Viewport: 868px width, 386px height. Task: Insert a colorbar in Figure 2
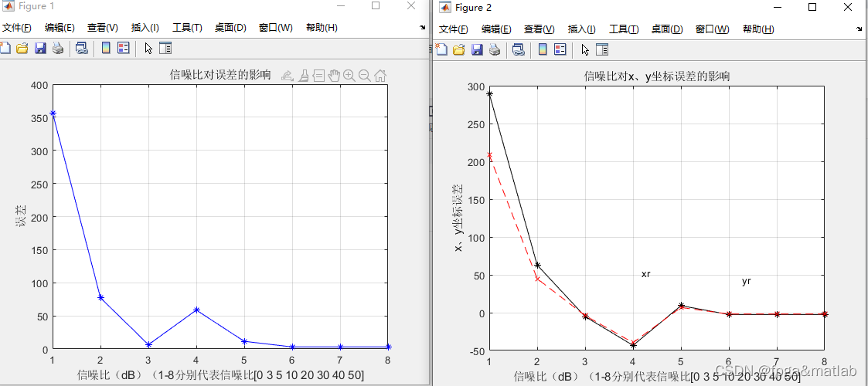pyautogui.click(x=543, y=49)
